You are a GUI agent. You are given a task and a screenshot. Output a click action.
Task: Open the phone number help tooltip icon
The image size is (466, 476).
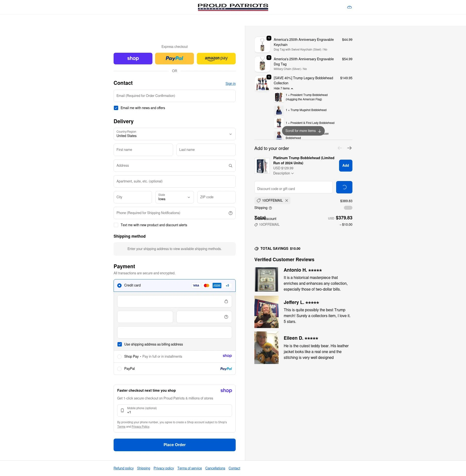coord(230,213)
